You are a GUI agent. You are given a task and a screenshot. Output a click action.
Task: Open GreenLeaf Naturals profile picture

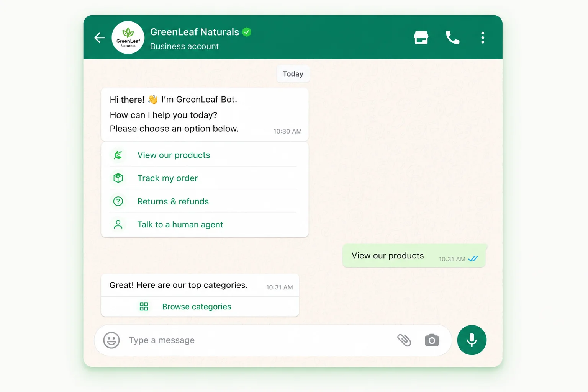(x=128, y=38)
